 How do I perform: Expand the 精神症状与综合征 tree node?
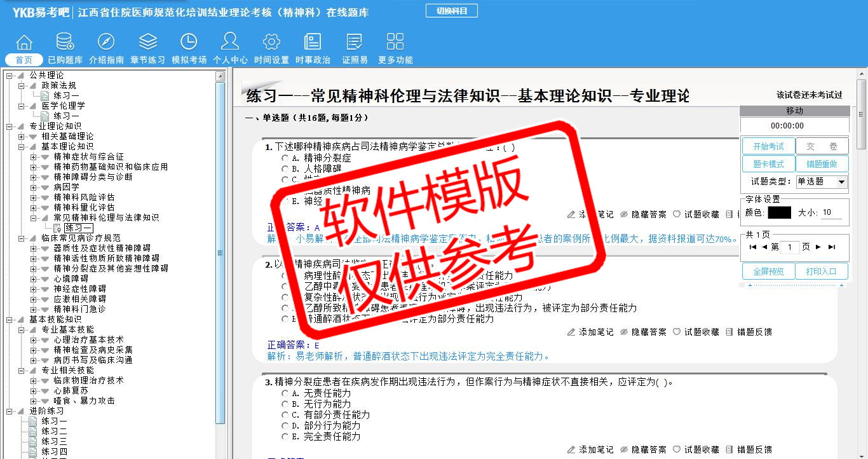34,157
